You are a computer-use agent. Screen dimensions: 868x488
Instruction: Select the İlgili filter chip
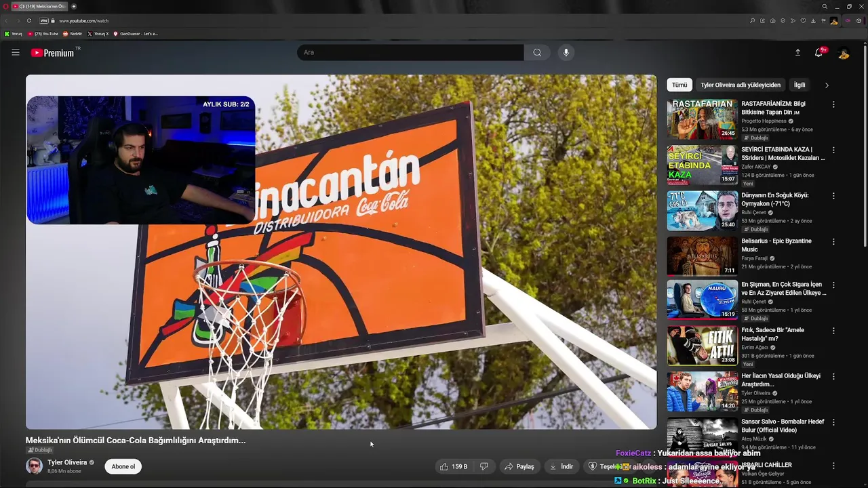(800, 85)
